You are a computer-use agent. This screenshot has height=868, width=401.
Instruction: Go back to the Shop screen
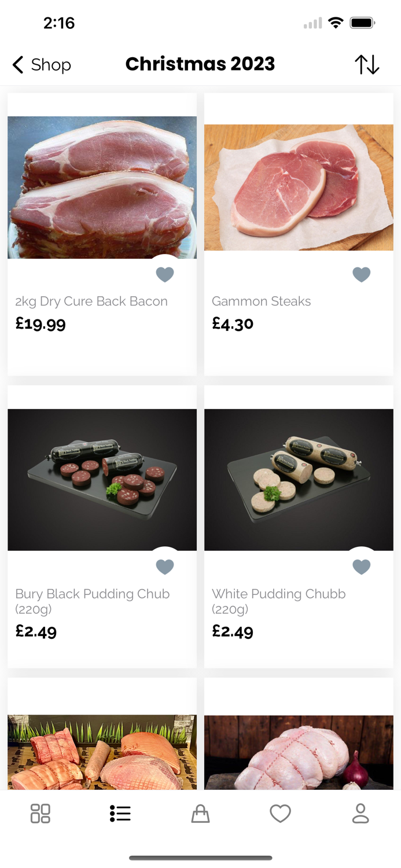point(41,65)
